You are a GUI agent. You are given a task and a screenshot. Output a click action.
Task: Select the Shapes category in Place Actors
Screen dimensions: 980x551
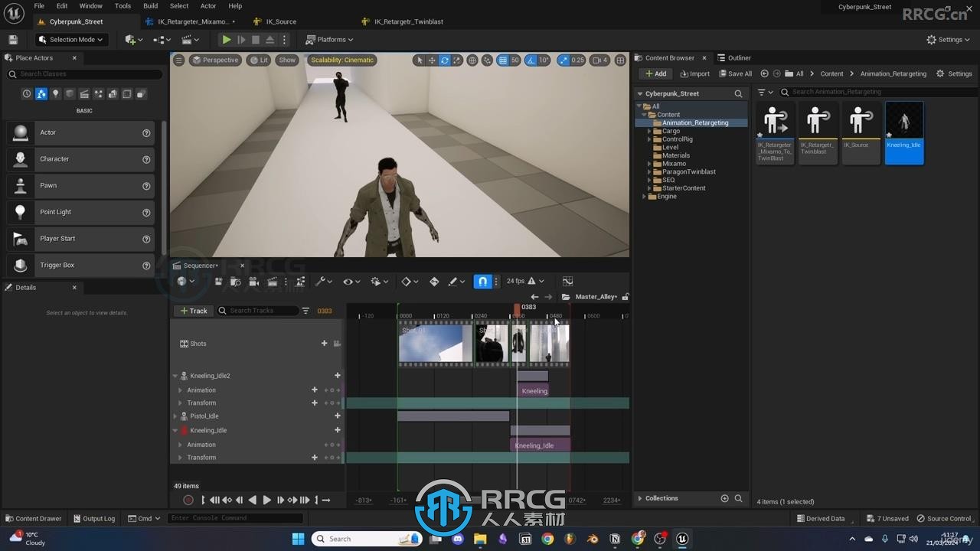pyautogui.click(x=70, y=94)
